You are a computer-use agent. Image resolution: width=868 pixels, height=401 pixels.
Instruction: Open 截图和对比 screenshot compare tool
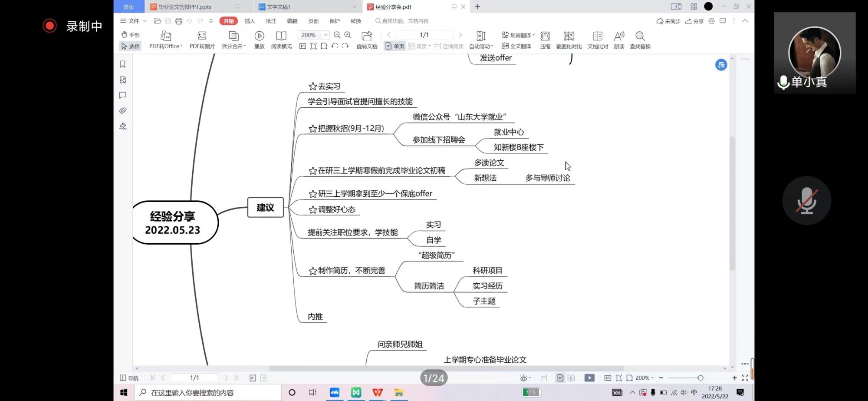tap(569, 36)
